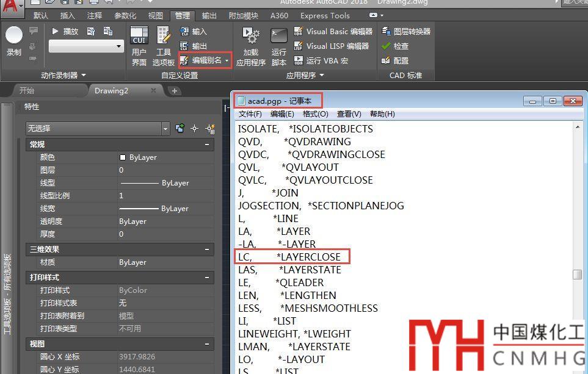The image size is (588, 374).
Task: Open the 格式(O) menu in Notepad
Action: point(315,114)
